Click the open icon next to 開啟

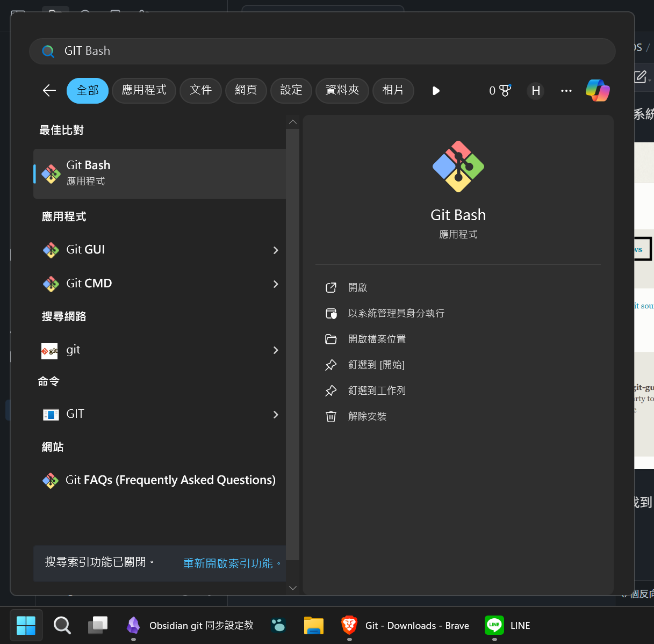[x=331, y=288]
